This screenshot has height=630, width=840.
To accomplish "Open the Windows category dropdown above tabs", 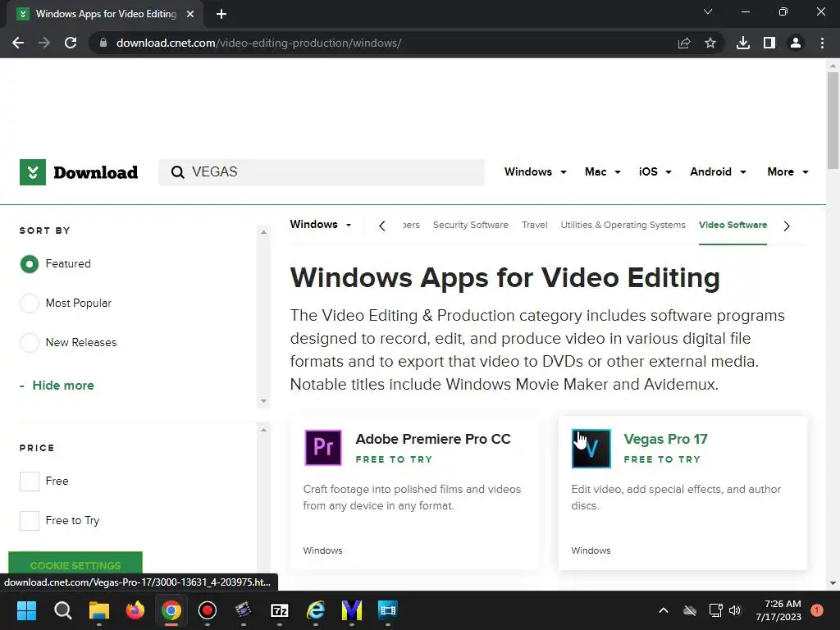I will [321, 225].
